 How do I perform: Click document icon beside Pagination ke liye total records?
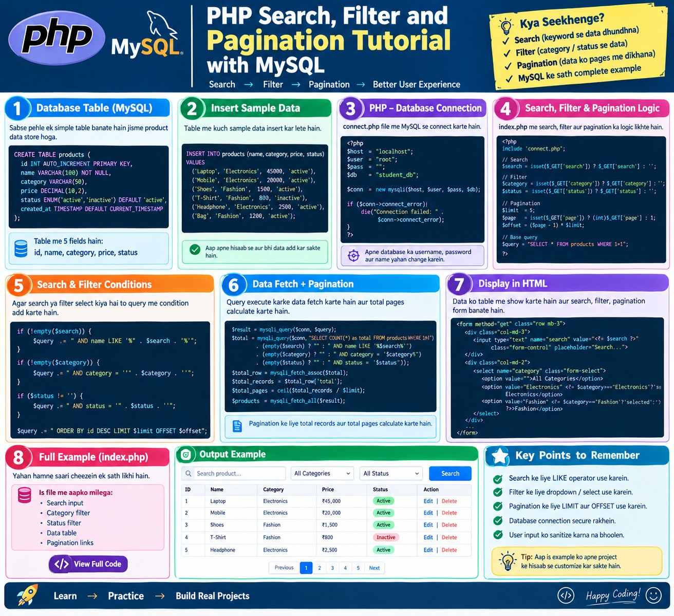tap(237, 425)
